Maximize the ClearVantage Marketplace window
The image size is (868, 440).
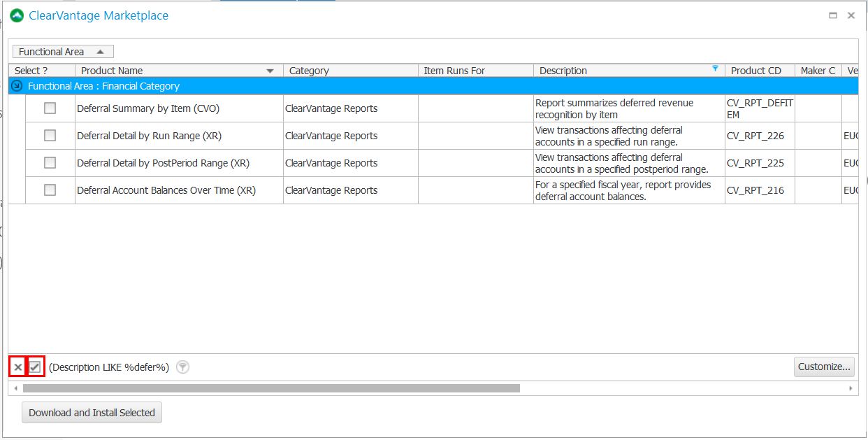tap(832, 15)
